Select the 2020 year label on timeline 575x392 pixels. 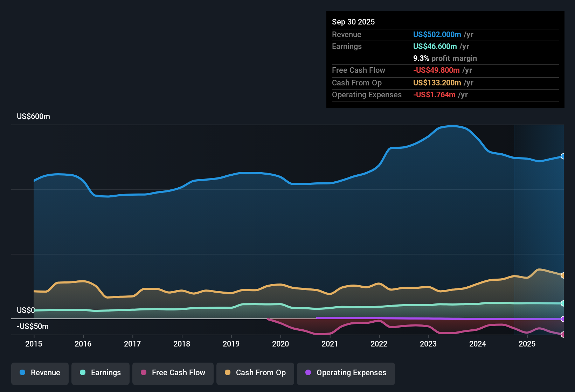281,344
